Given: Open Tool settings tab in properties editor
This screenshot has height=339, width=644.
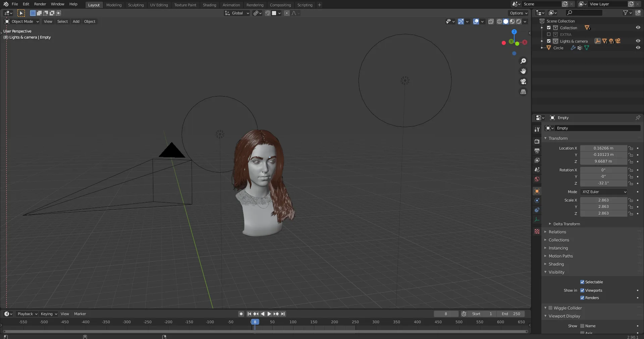Looking at the screenshot, I should pos(537,129).
